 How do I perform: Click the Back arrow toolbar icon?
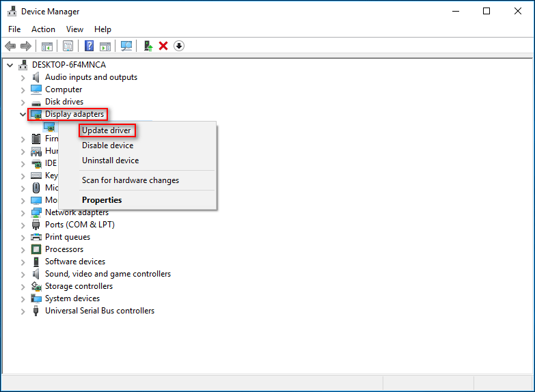10,46
